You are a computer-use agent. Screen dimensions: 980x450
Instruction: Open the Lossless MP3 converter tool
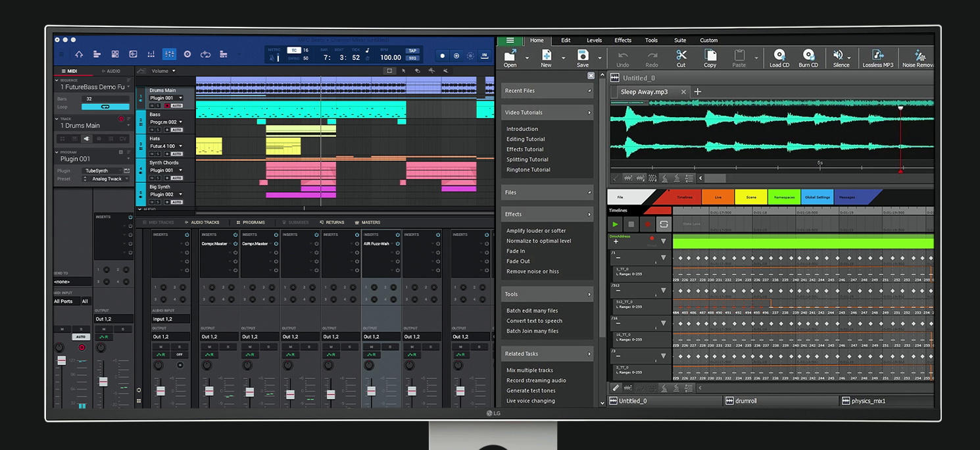pos(877,55)
